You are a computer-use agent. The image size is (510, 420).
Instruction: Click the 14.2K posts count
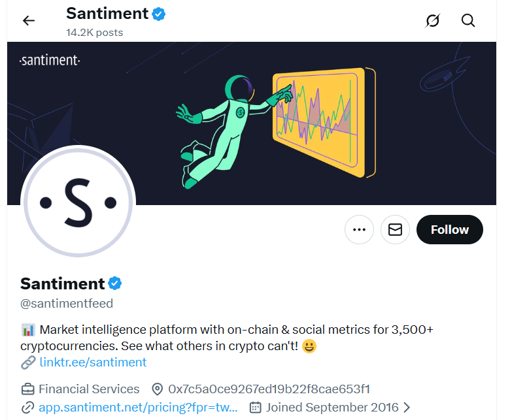(94, 32)
